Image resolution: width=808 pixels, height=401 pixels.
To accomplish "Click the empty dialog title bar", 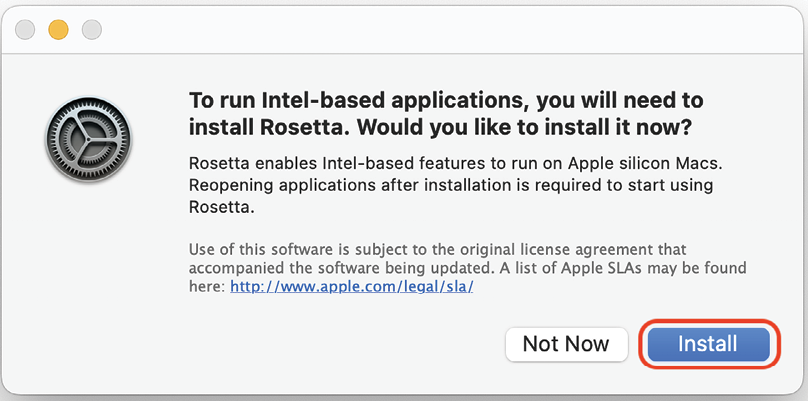I will (453, 30).
